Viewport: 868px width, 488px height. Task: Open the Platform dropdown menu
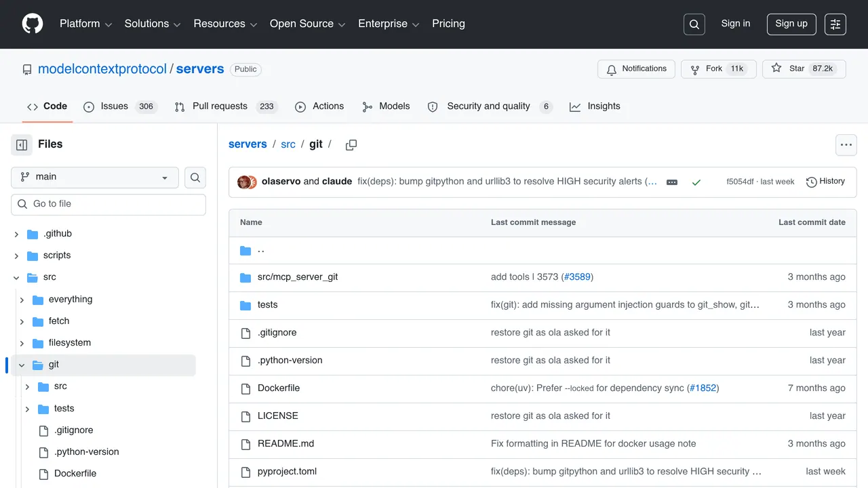click(85, 24)
